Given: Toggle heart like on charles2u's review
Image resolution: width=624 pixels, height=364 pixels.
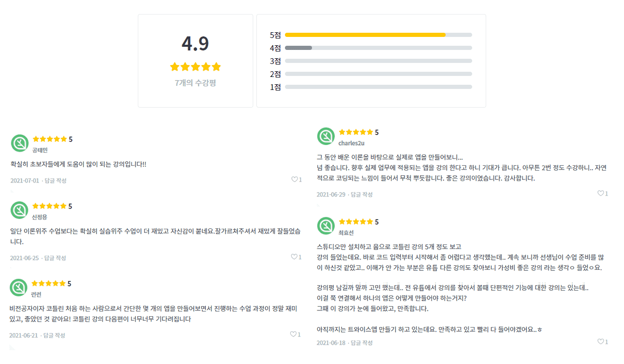Looking at the screenshot, I should click(603, 193).
